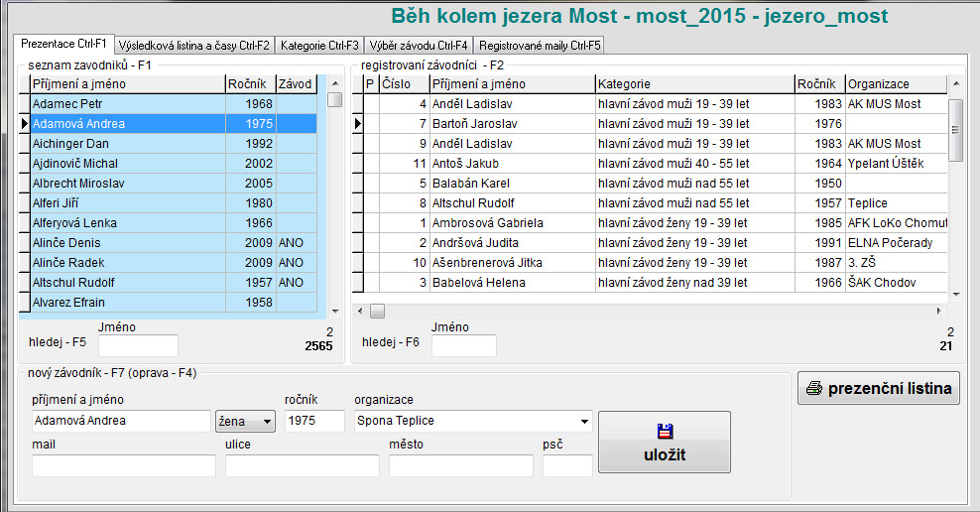Click the příjmení a jméno input field
The image size is (980, 512).
(121, 421)
